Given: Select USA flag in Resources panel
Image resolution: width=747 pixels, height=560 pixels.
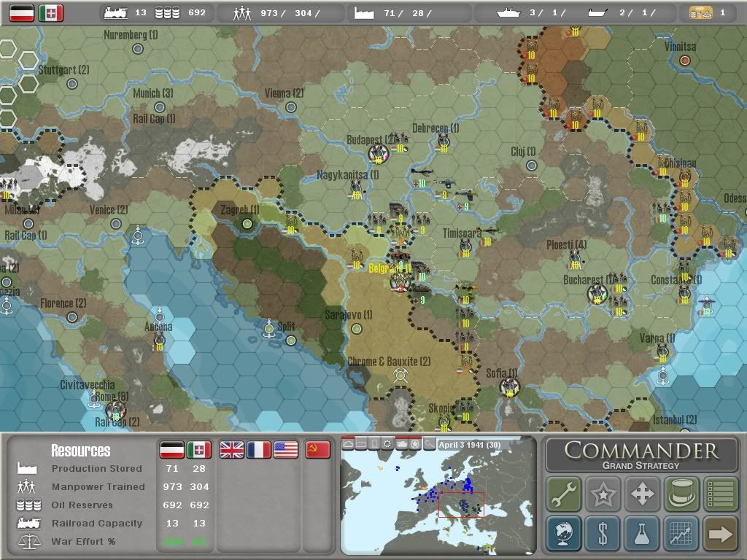Looking at the screenshot, I should click(x=286, y=449).
